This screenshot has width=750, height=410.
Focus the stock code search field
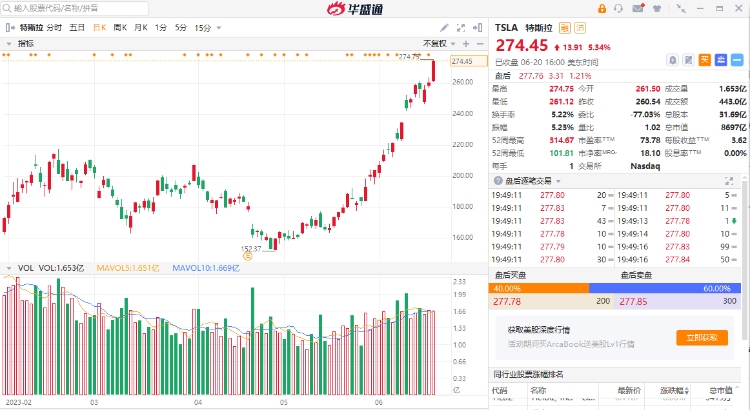point(74,8)
